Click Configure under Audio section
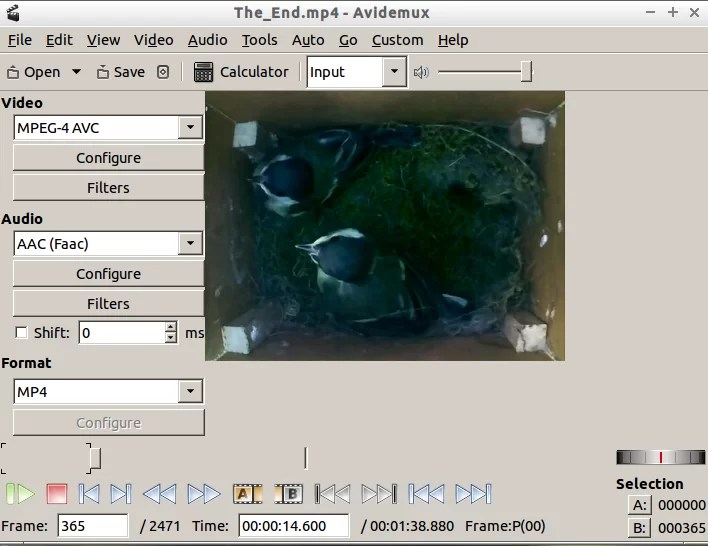The image size is (708, 546). 108,274
